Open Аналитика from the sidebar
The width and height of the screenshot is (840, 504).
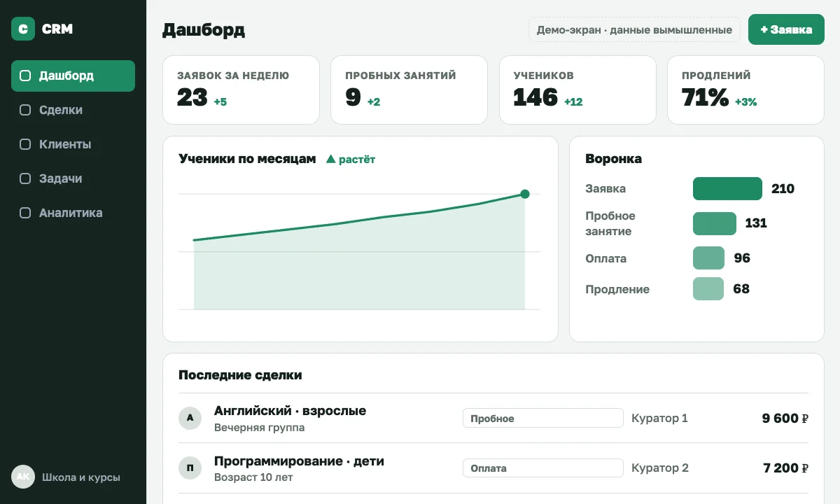(x=73, y=213)
